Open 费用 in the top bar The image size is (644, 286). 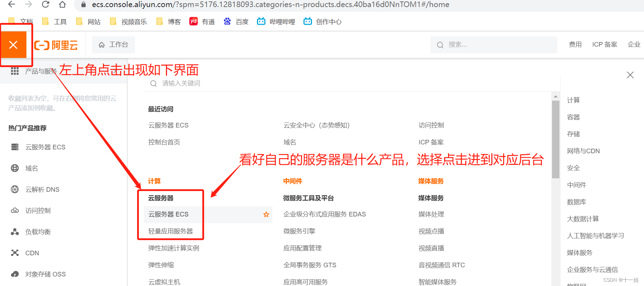pyautogui.click(x=575, y=44)
